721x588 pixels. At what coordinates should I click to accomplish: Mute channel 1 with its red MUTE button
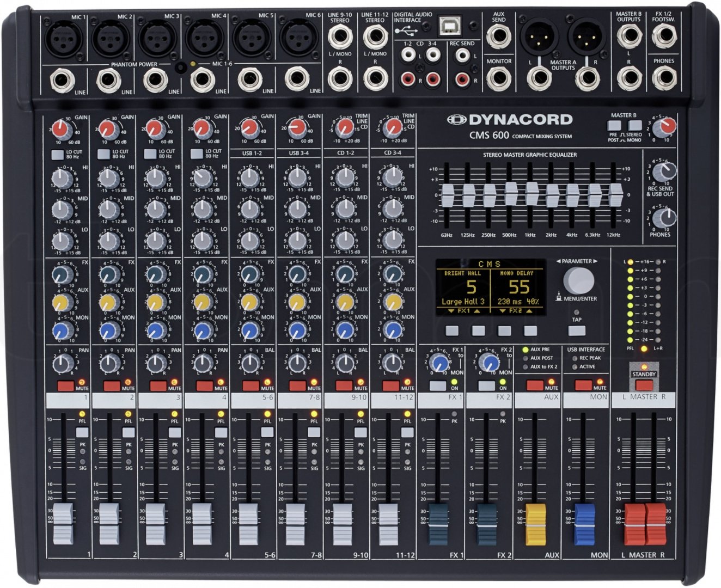pos(65,385)
